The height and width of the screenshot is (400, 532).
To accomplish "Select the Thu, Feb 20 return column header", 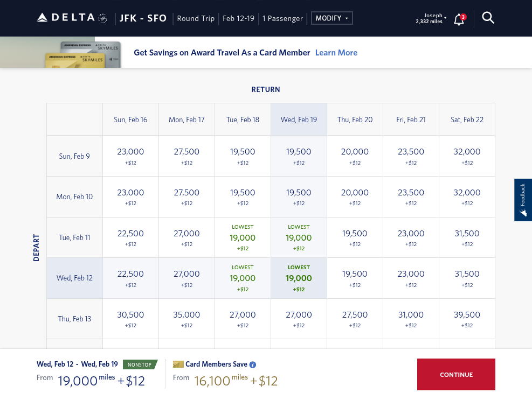I will click(x=355, y=120).
